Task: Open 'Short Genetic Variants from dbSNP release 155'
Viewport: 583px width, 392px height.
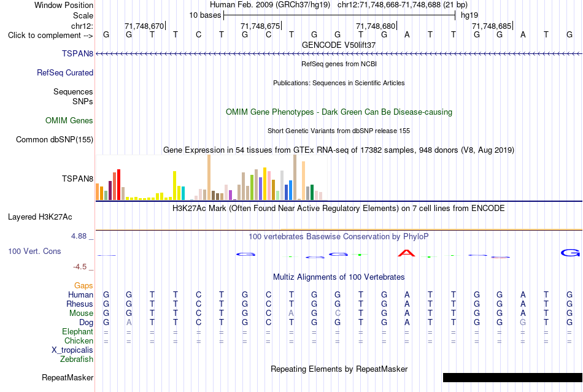Action: [x=339, y=131]
